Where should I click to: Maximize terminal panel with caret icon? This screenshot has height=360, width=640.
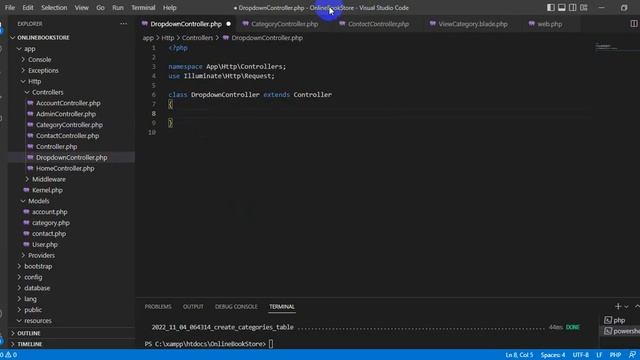coord(637,306)
